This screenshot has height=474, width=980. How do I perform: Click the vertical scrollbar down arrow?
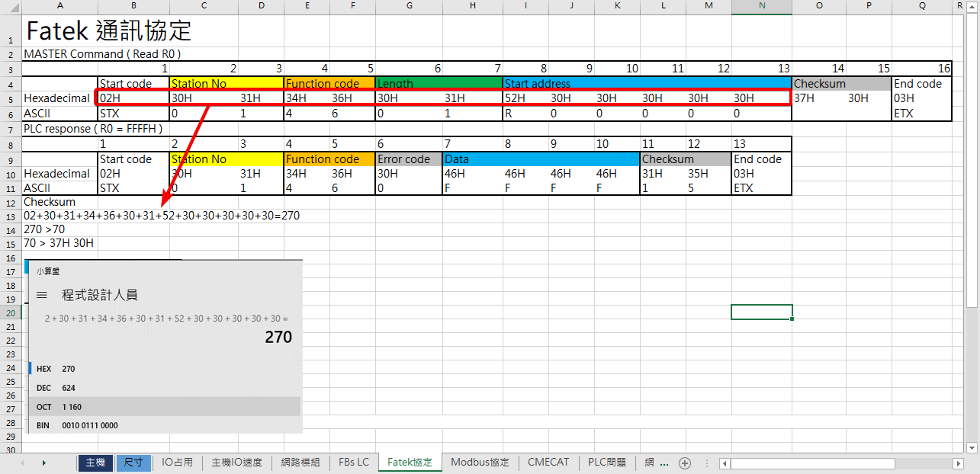click(972, 447)
